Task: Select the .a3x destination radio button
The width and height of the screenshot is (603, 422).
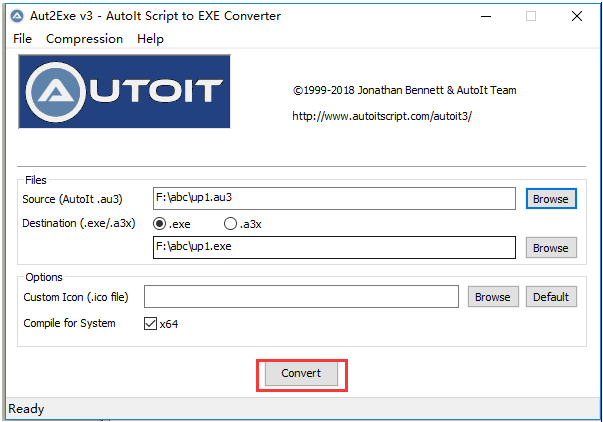Action: (230, 224)
